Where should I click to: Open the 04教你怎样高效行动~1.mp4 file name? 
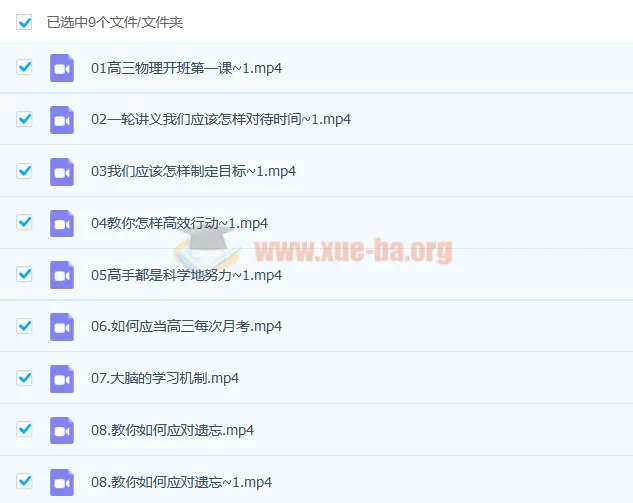point(179,223)
